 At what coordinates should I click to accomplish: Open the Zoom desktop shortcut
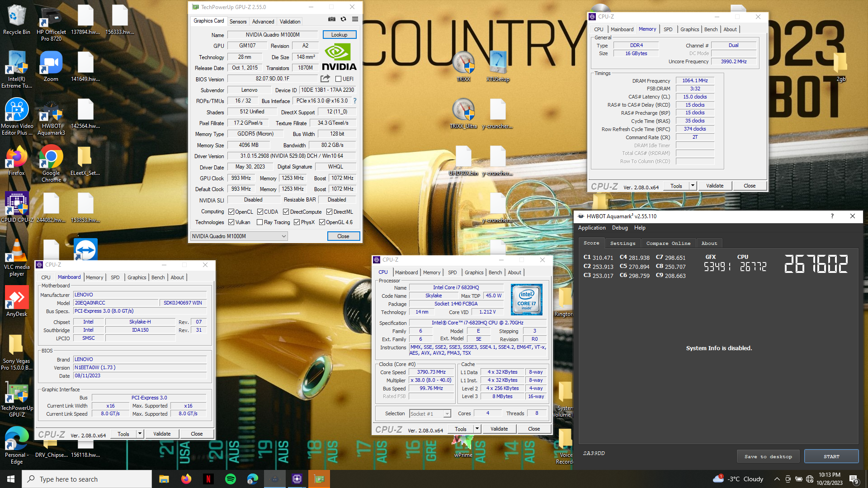coord(51,66)
